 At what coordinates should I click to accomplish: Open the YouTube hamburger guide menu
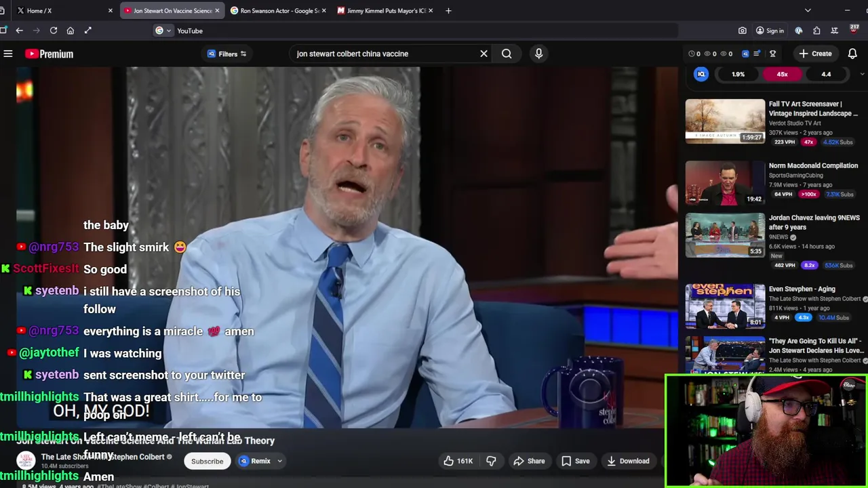click(8, 54)
